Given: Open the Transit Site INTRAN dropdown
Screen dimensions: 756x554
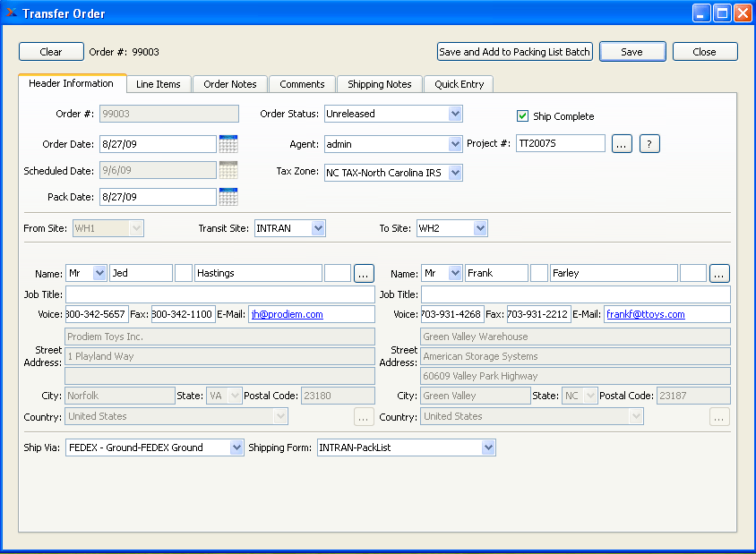Looking at the screenshot, I should [318, 228].
